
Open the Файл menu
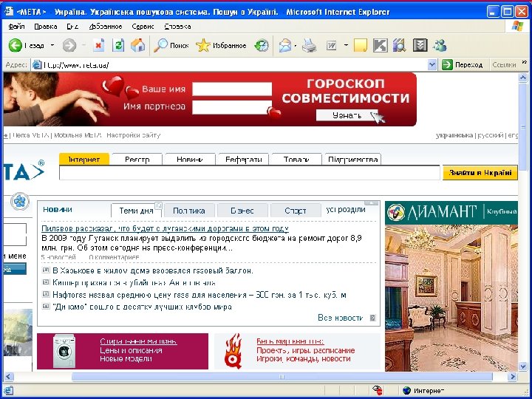[x=16, y=26]
